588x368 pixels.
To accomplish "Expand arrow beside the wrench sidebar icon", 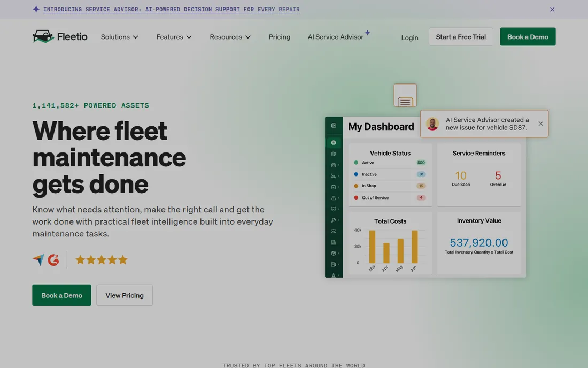I will (338, 220).
